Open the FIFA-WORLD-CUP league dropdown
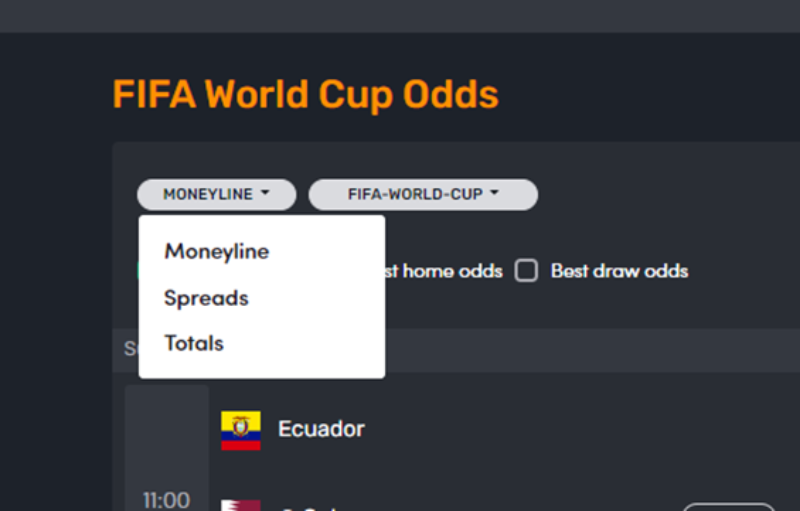 [x=423, y=194]
